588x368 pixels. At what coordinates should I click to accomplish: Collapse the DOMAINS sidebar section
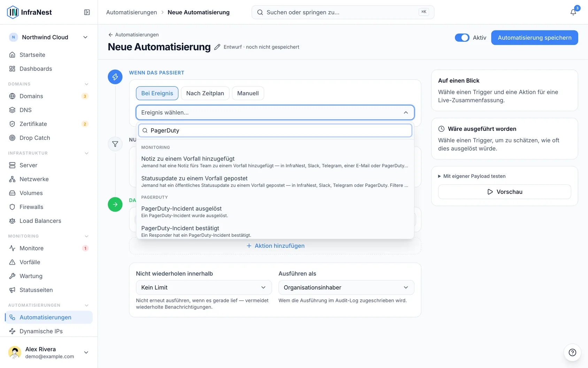pos(49,84)
